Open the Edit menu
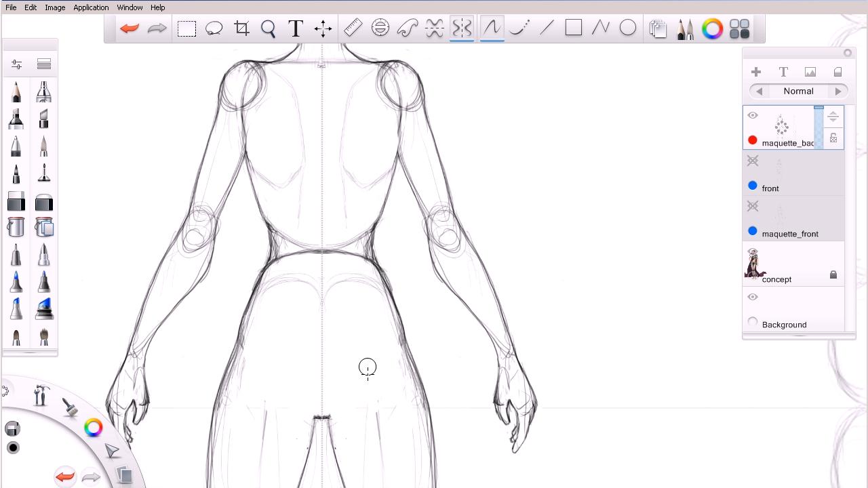The image size is (868, 488). point(31,7)
